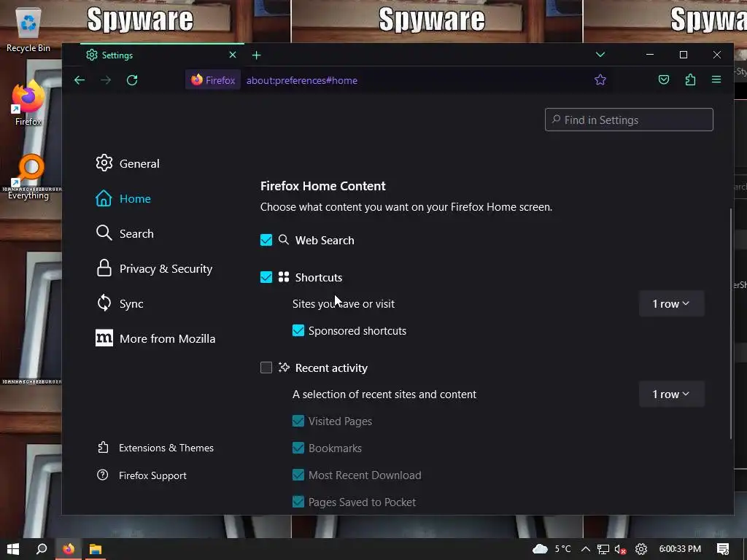Open a new tab with plus
The height and width of the screenshot is (560, 747).
256,55
